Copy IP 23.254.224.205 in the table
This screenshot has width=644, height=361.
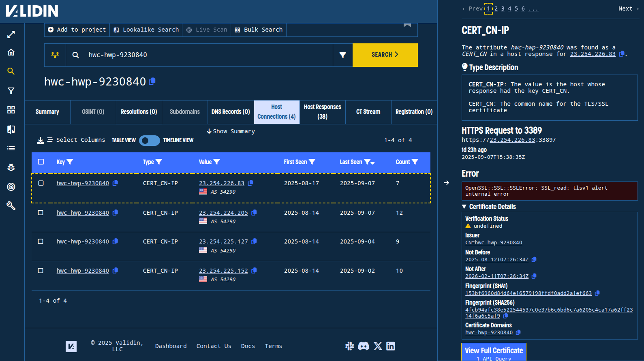tap(254, 213)
